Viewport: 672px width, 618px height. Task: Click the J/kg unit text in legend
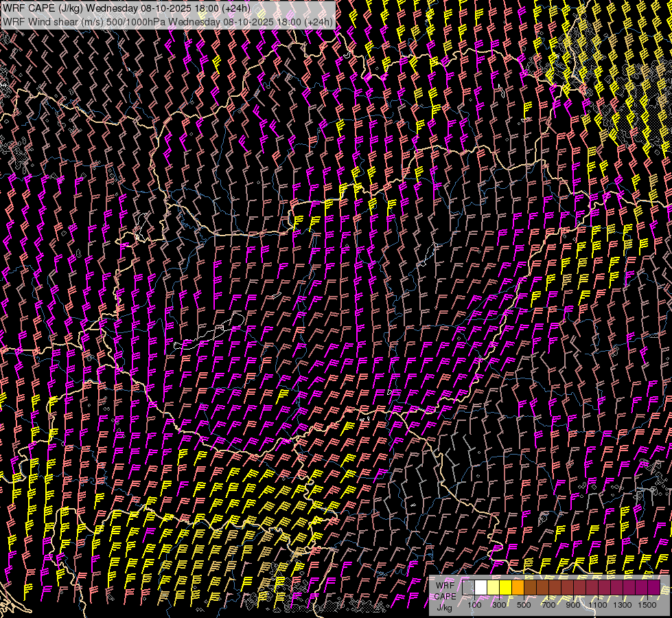point(445,607)
